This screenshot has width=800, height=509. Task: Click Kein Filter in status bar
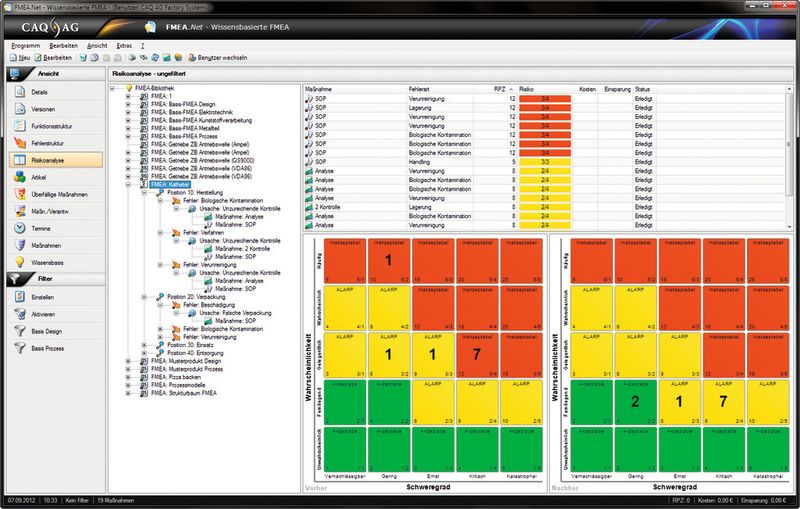click(77, 501)
